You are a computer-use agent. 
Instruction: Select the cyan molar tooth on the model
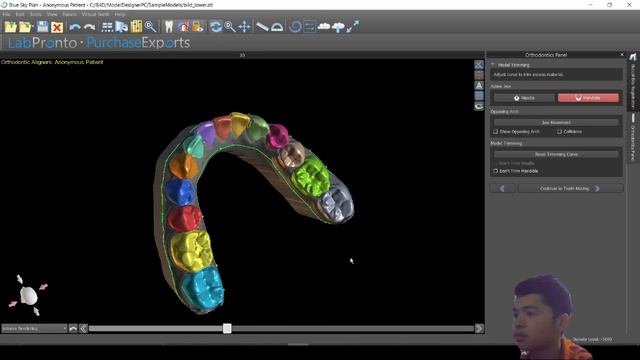tap(203, 287)
